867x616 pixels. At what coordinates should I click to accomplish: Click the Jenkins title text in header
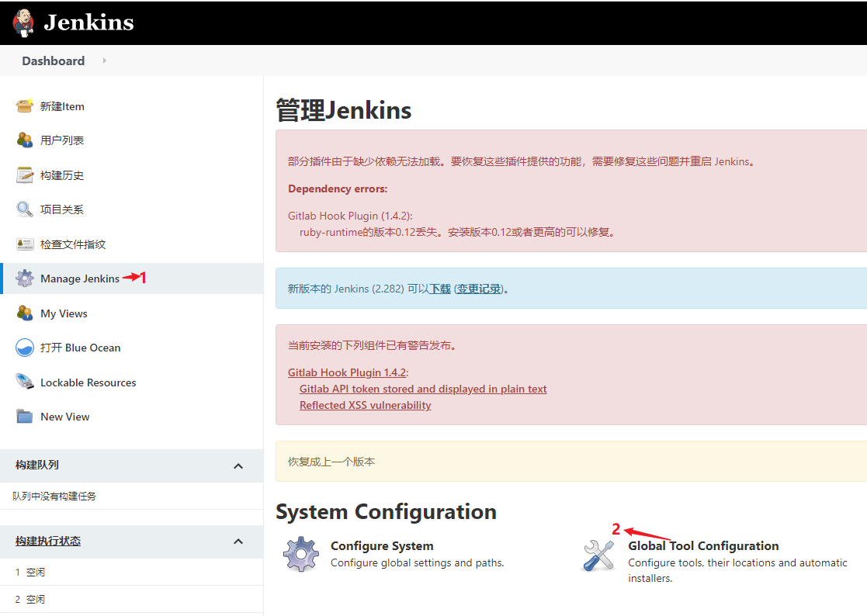[88, 22]
